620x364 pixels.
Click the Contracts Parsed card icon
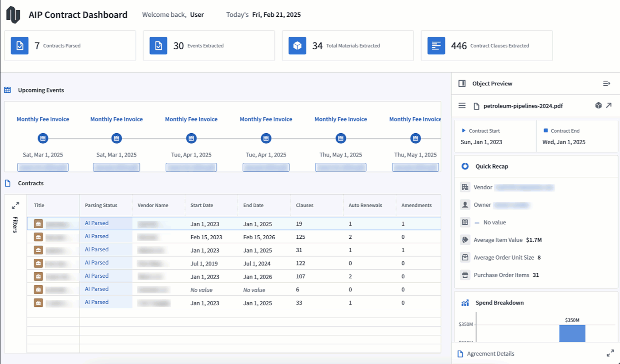coord(19,46)
